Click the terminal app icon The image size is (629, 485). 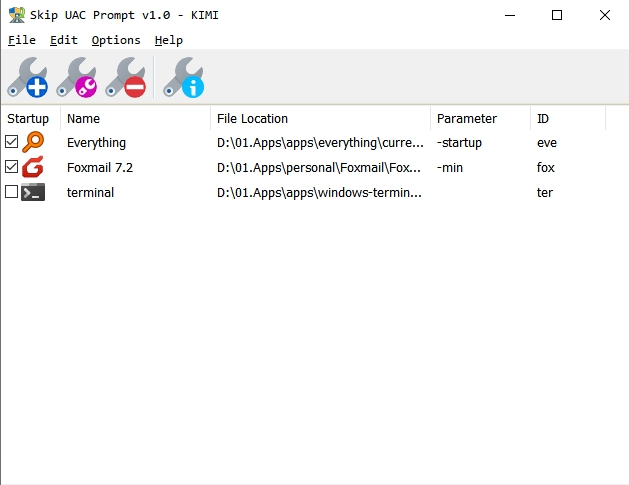pyautogui.click(x=33, y=192)
